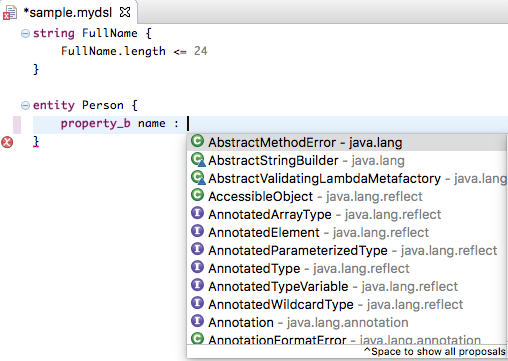Select AnnotatedWildcardType proposal
The image size is (508, 361).
pyautogui.click(x=347, y=304)
